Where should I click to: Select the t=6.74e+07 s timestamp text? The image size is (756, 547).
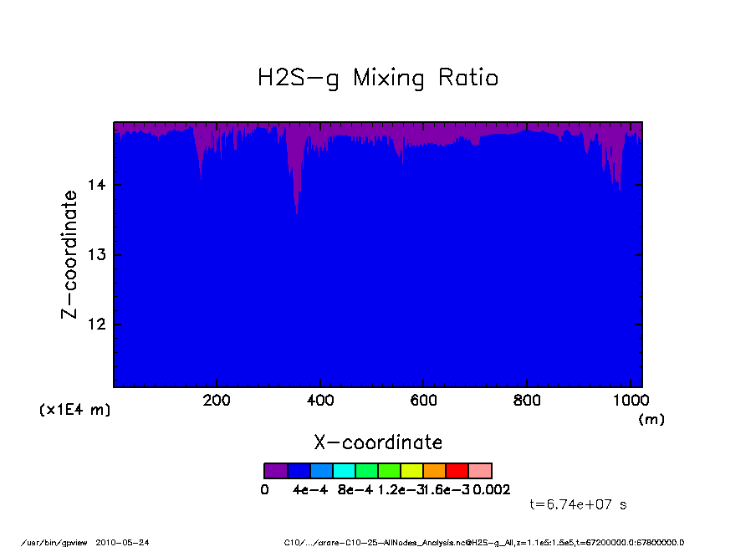[578, 504]
